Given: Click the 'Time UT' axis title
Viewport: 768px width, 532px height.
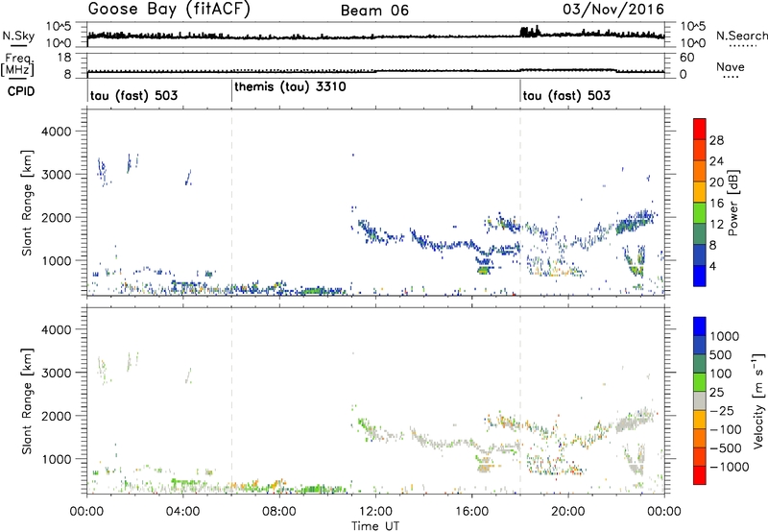Looking at the screenshot, I should 375,525.
